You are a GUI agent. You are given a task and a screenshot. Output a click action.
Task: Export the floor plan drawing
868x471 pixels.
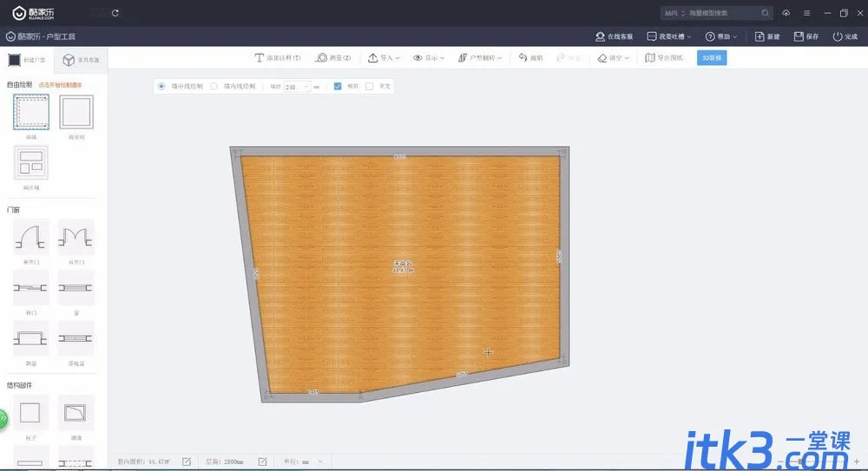tap(664, 57)
